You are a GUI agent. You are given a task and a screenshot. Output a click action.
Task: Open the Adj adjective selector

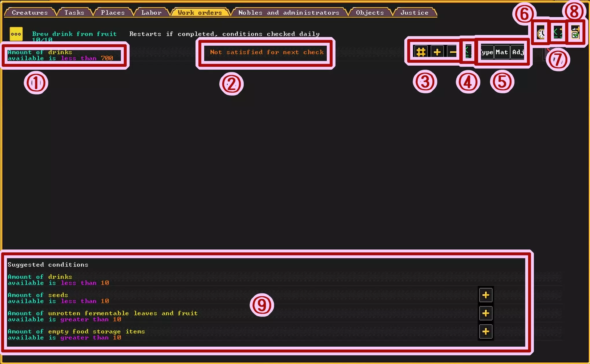tap(518, 52)
